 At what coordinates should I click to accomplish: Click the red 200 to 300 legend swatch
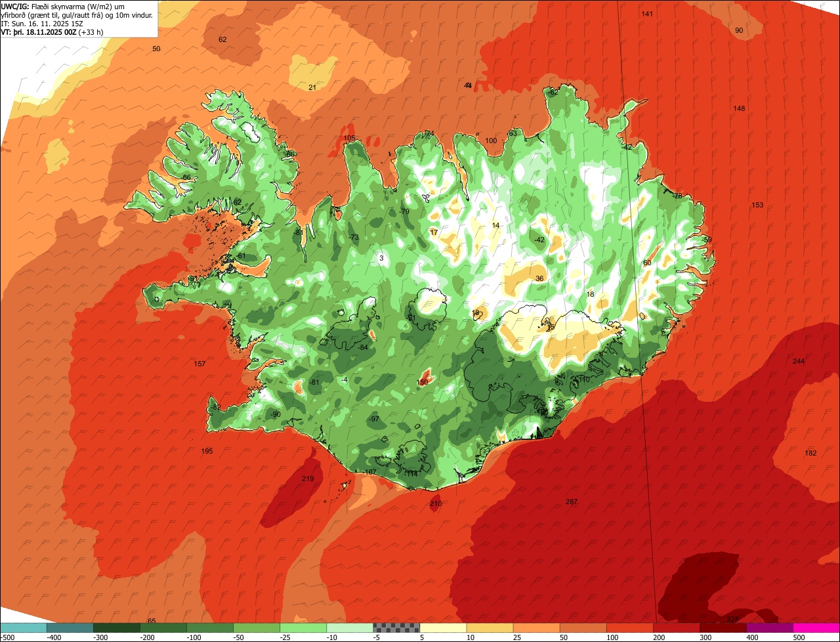(676, 628)
